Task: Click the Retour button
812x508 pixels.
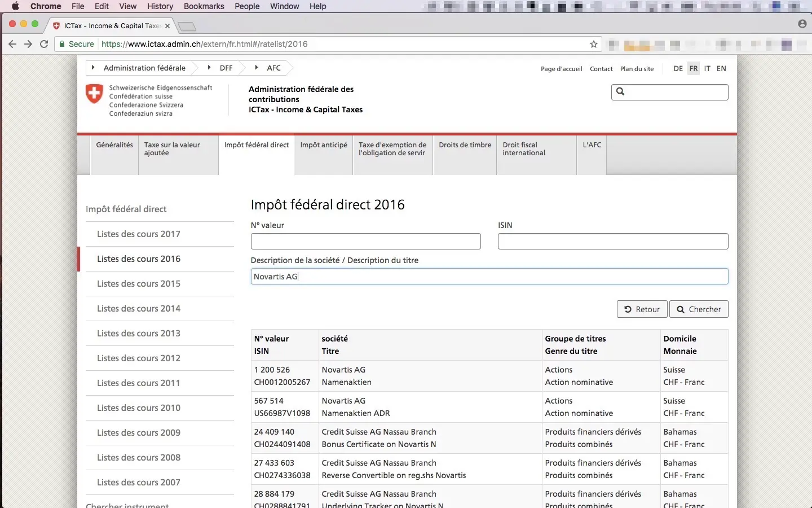Action: (x=642, y=309)
